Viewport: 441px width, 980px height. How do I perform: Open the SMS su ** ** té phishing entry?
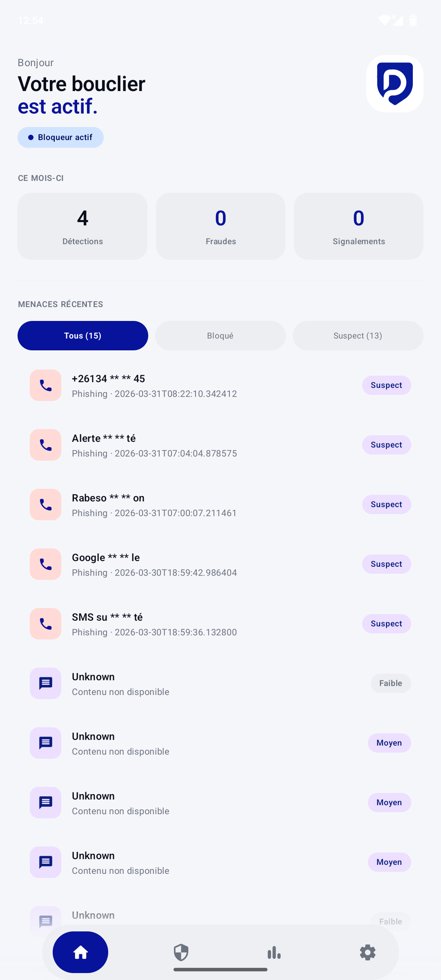[184, 624]
